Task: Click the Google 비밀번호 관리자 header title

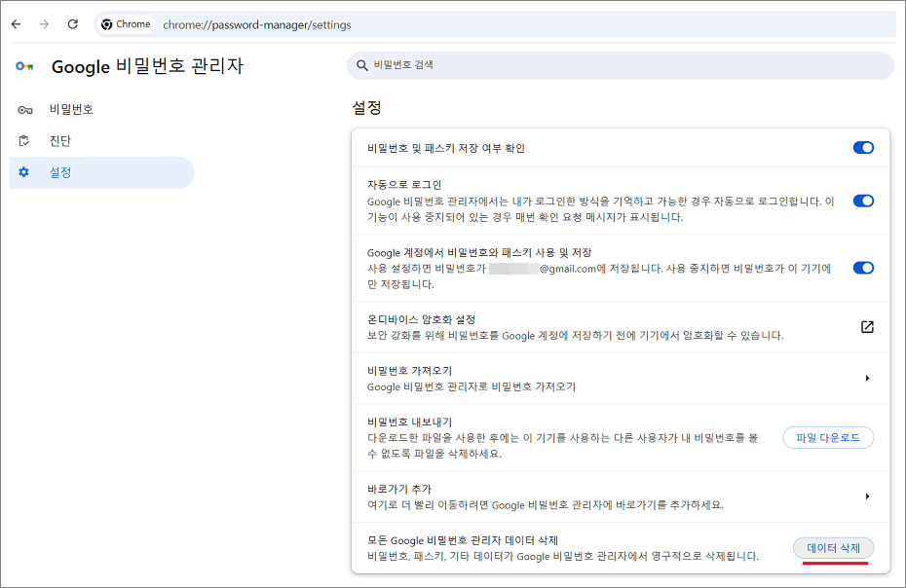Action: tap(147, 66)
